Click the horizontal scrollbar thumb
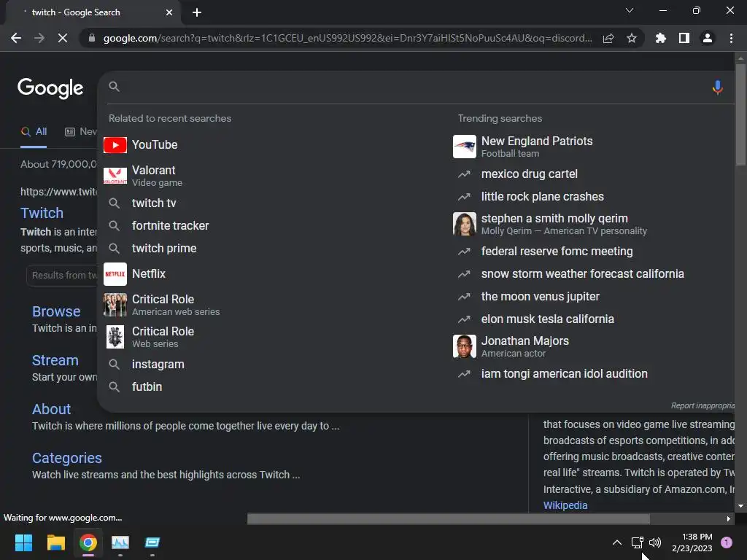This screenshot has height=560, width=747. pyautogui.click(x=449, y=518)
